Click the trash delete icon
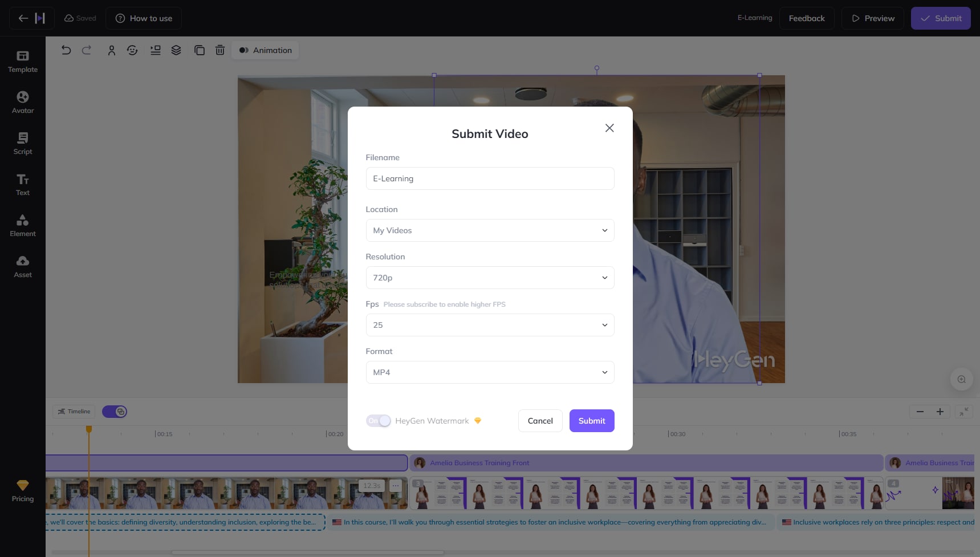 tap(220, 50)
